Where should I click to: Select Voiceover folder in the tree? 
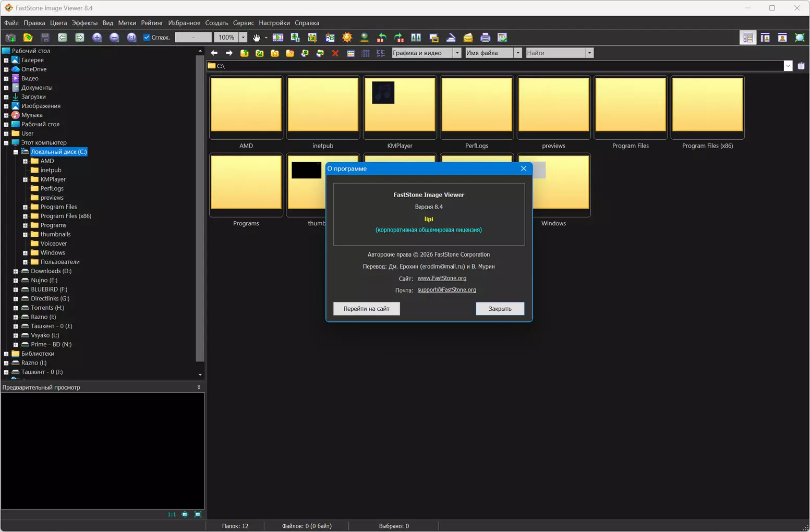pos(54,244)
